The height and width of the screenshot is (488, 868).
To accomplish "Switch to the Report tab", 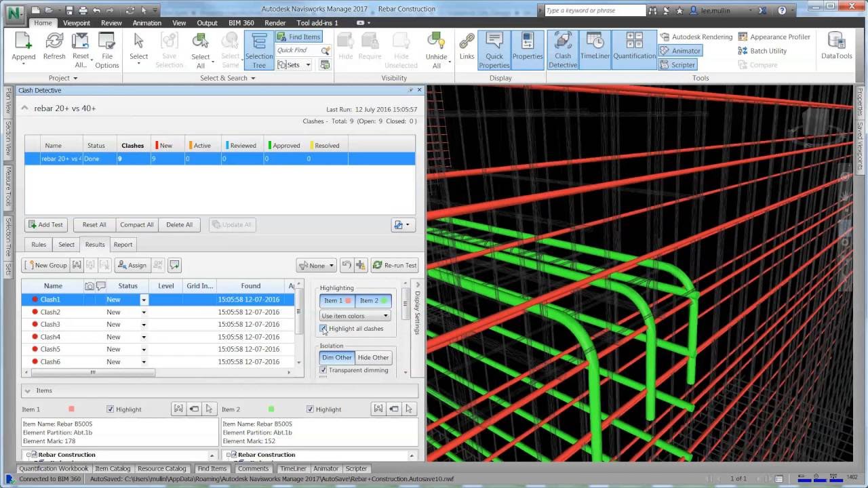I will (x=123, y=245).
